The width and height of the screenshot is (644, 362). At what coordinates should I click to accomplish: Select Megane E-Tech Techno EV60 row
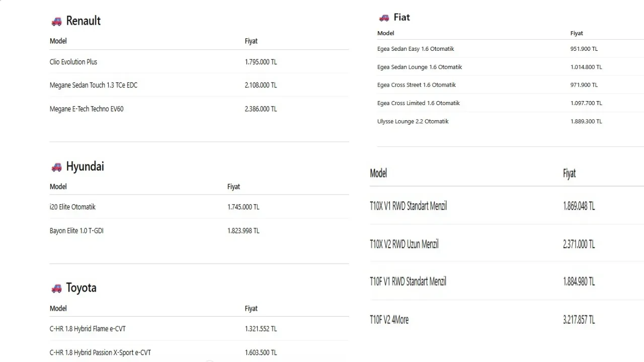point(87,109)
